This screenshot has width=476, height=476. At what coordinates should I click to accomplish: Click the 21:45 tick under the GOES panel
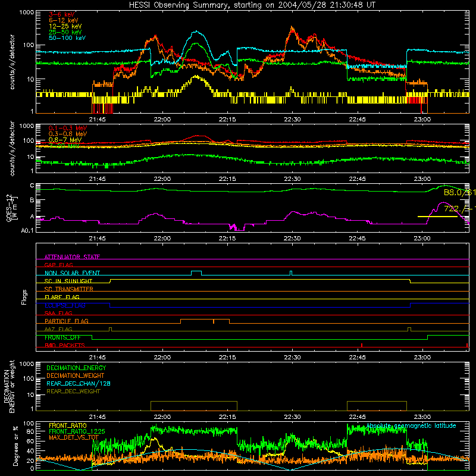pyautogui.click(x=97, y=239)
